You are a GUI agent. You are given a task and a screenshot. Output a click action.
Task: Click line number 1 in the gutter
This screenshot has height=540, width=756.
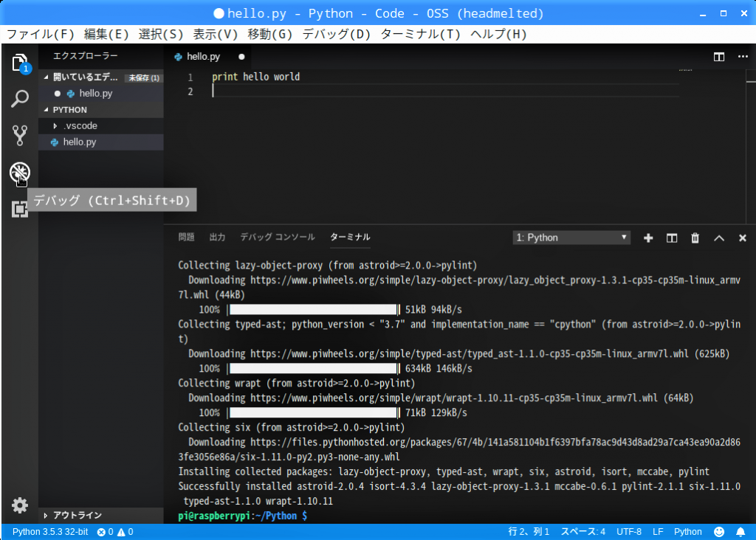click(x=190, y=77)
